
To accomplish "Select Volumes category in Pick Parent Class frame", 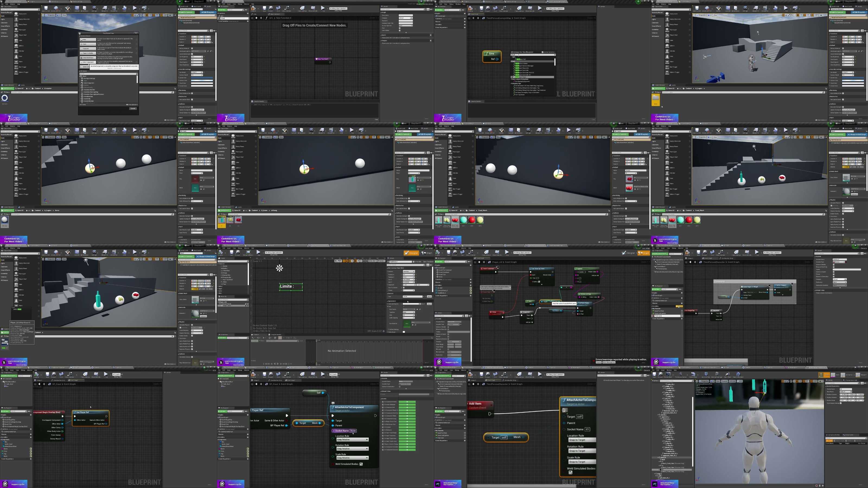I will click(4, 33).
